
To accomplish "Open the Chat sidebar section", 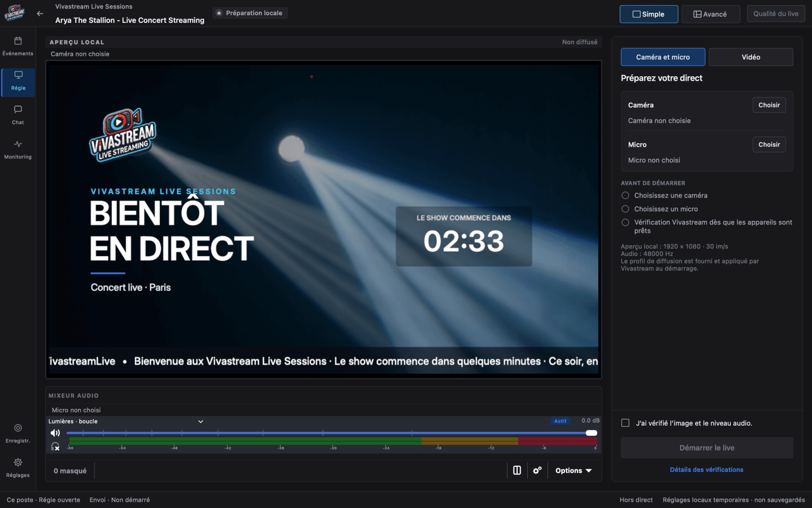I will point(18,115).
